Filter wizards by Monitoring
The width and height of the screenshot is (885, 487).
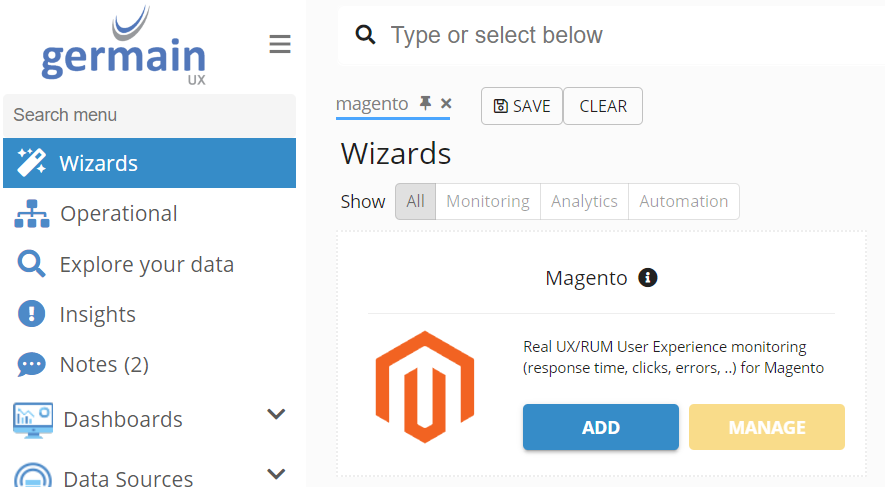pos(488,201)
